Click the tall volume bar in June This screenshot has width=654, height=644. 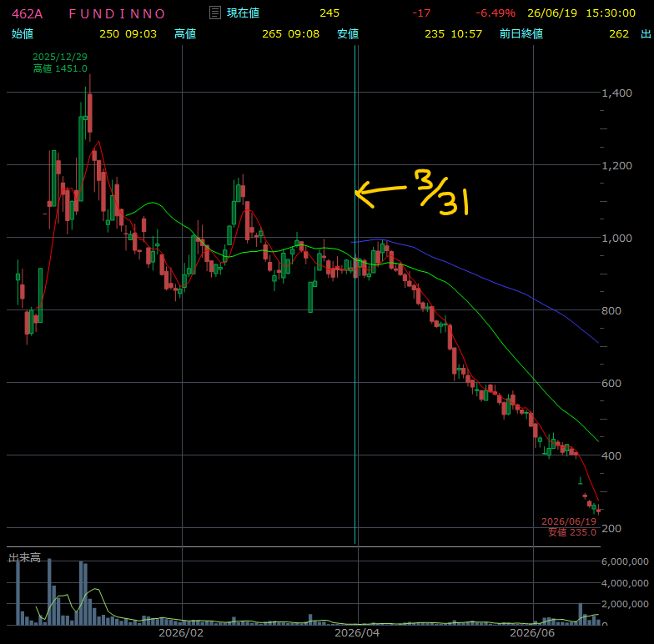pyautogui.click(x=581, y=614)
